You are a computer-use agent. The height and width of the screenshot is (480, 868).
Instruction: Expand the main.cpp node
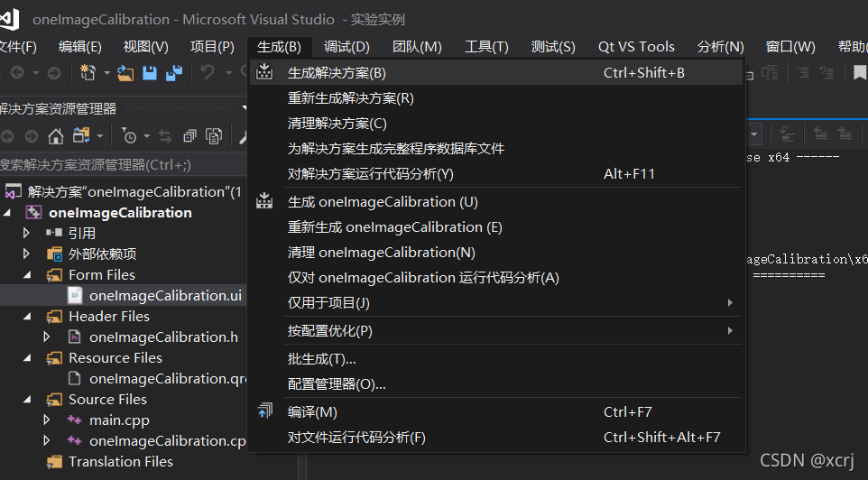47,420
